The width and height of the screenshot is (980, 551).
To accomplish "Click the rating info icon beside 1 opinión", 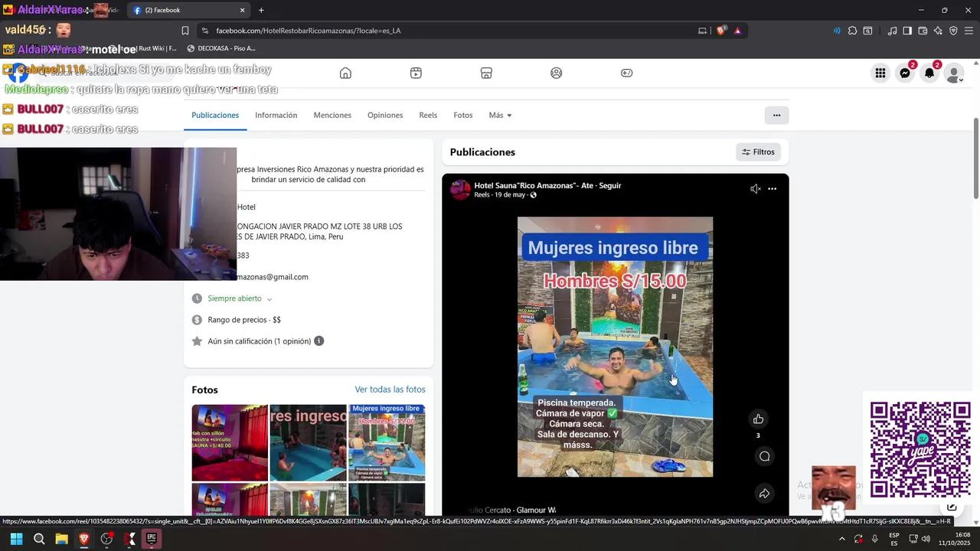I will tap(319, 341).
